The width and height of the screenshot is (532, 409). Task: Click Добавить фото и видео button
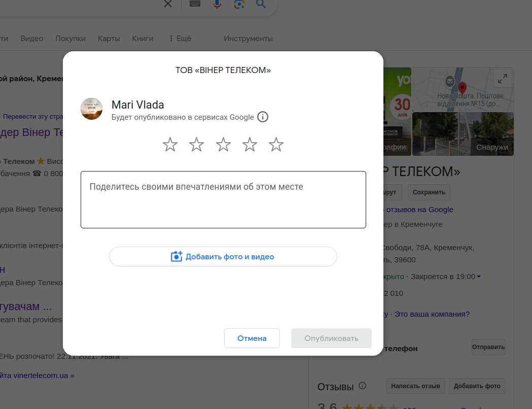point(223,257)
